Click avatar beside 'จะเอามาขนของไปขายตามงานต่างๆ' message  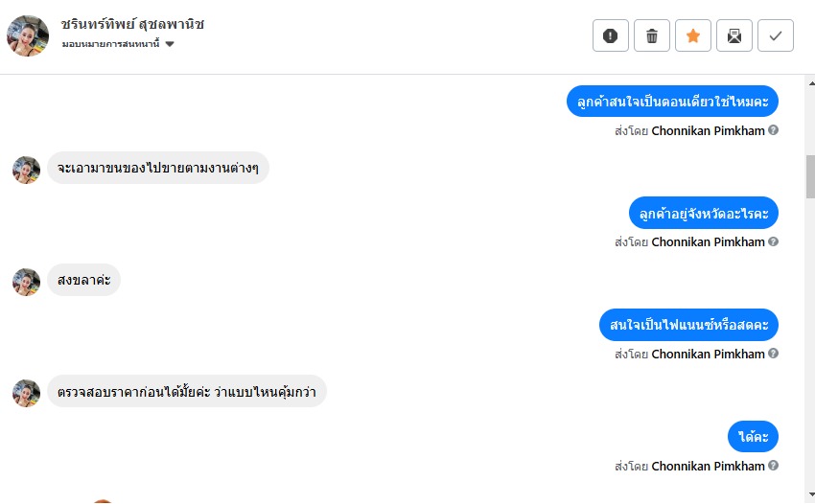(26, 170)
